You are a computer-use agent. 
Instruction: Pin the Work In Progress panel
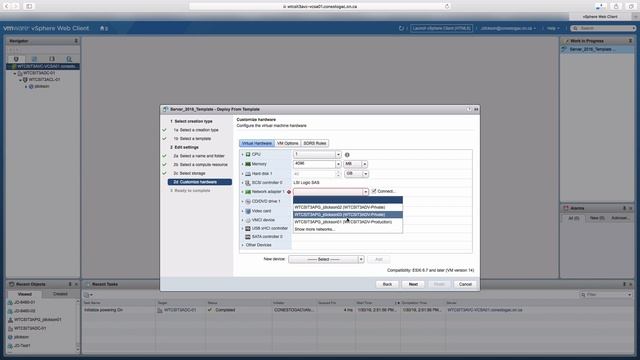click(630, 41)
